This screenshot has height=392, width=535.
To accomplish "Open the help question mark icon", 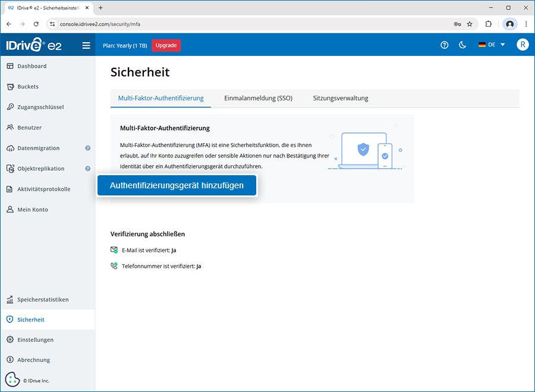I will point(444,45).
